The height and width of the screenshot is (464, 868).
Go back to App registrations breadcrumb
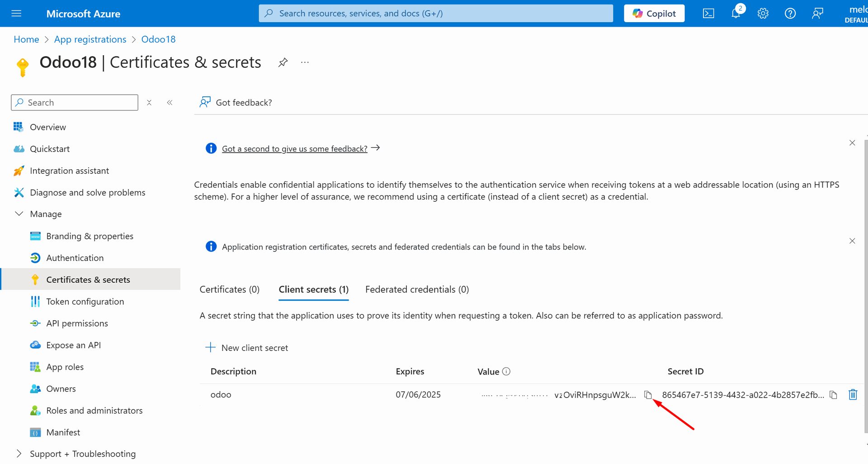[90, 39]
